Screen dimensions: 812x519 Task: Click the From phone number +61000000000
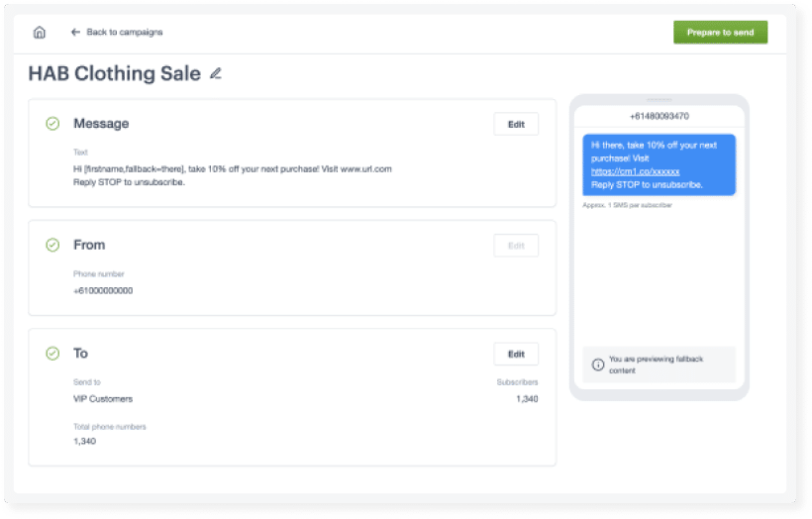(103, 291)
